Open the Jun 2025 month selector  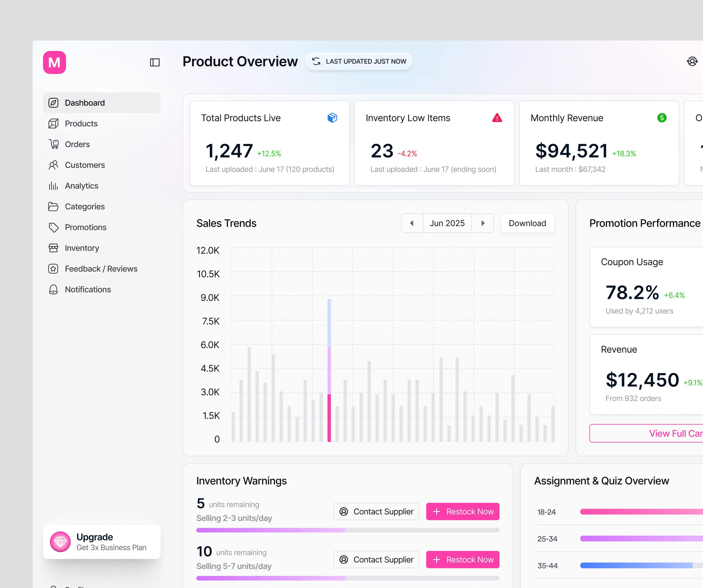coord(447,223)
